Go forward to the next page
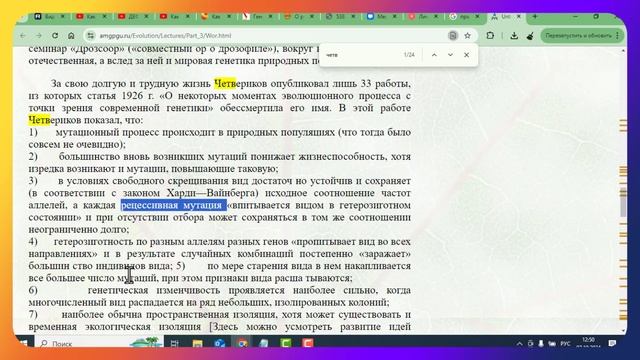 (x=39, y=36)
